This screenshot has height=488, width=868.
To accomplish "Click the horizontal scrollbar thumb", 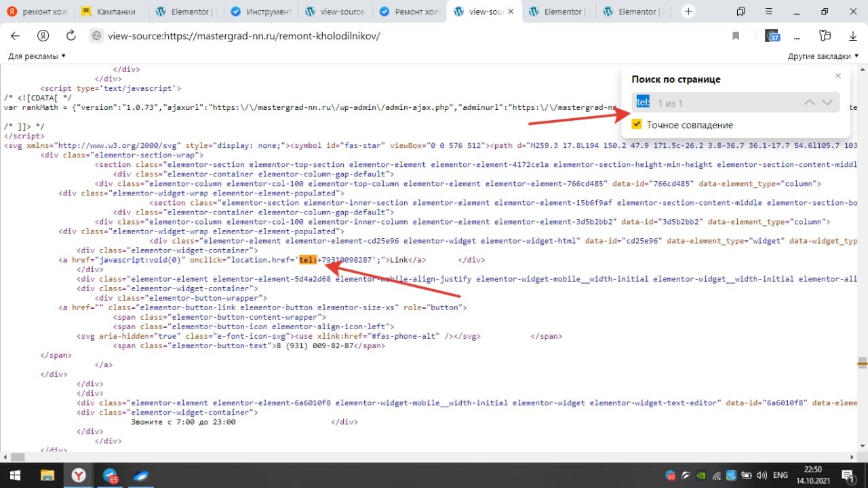I will (x=17, y=457).
